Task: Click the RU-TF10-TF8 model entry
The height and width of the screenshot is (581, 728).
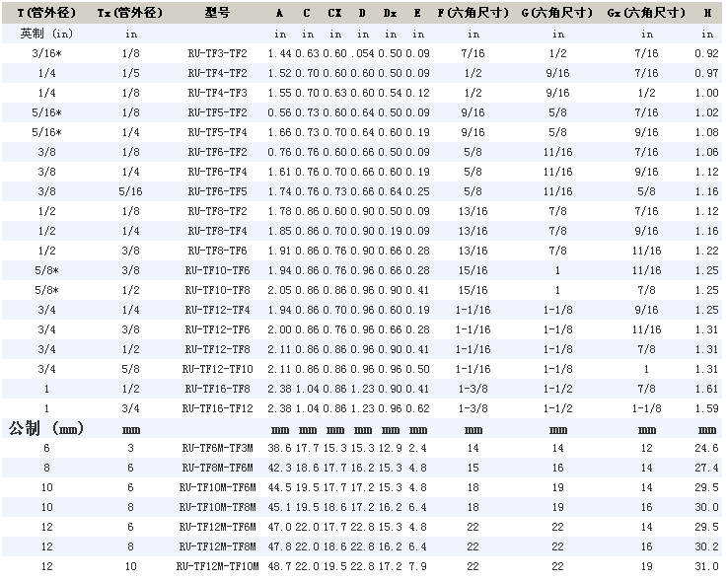Action: coord(217,289)
